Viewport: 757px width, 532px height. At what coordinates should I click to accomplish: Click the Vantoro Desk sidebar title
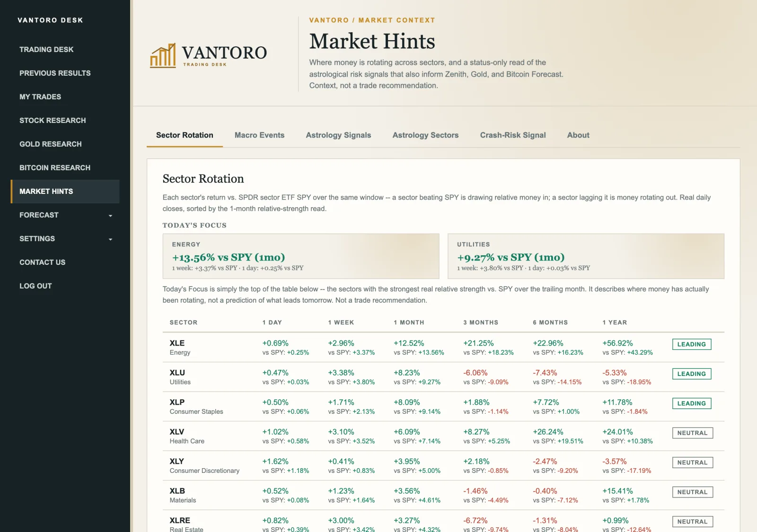(50, 20)
